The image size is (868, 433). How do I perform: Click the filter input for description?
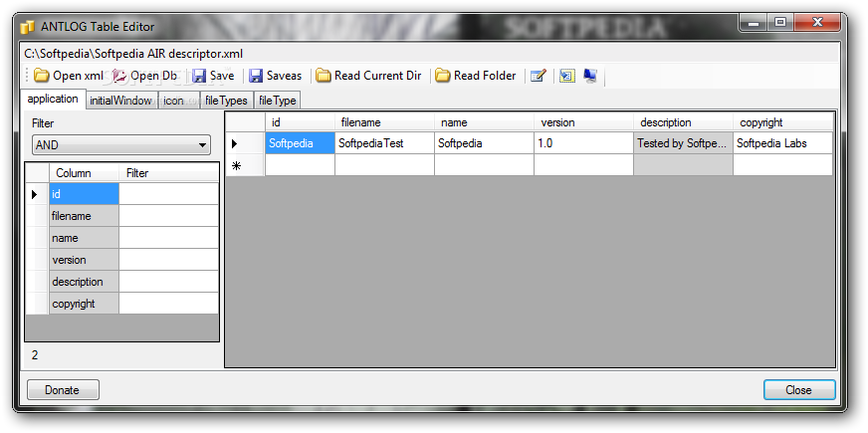168,282
